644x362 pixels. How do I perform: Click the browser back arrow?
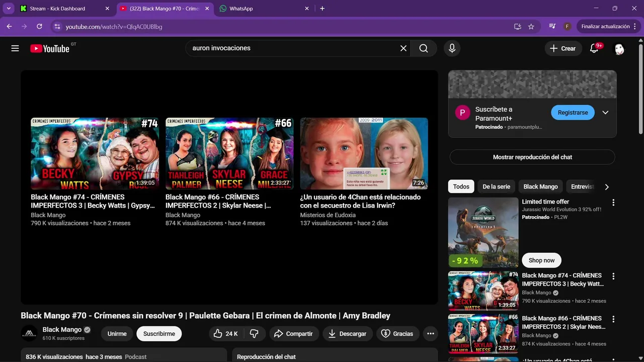pos(9,27)
